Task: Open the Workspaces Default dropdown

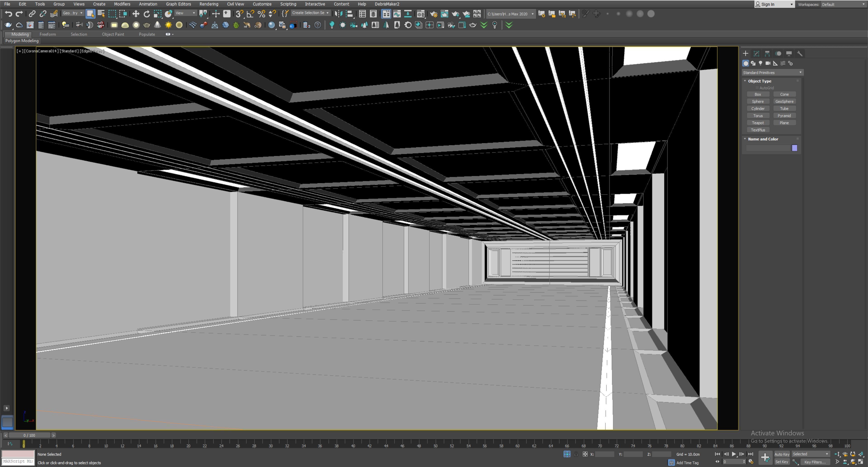Action: 843,4
